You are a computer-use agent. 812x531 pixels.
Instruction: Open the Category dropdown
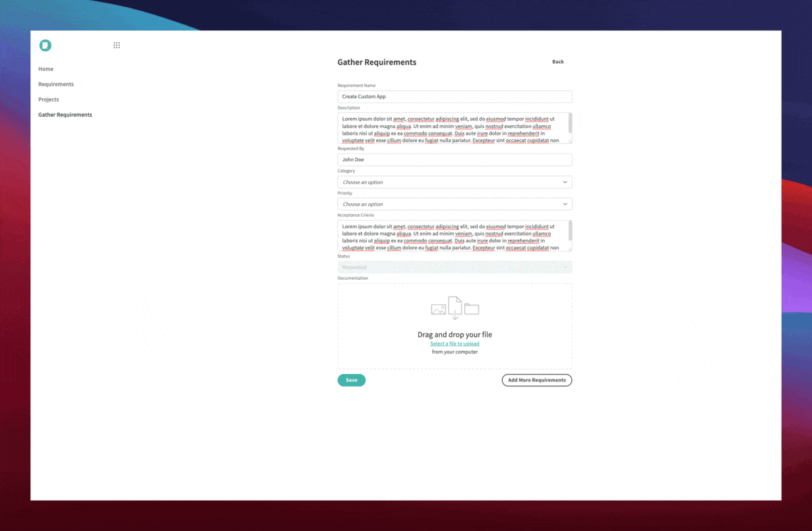[454, 182]
